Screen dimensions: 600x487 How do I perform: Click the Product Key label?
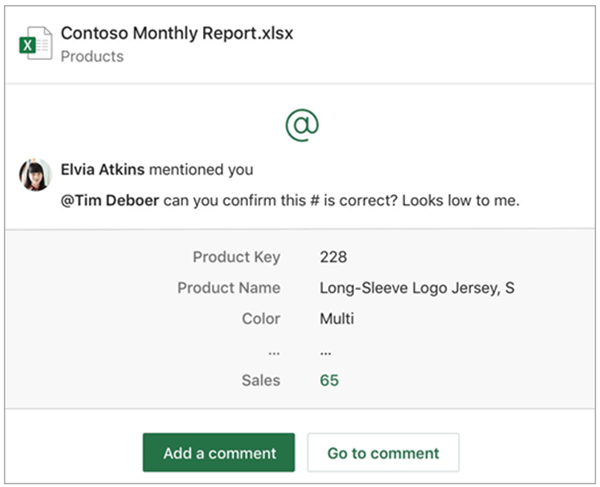(236, 257)
